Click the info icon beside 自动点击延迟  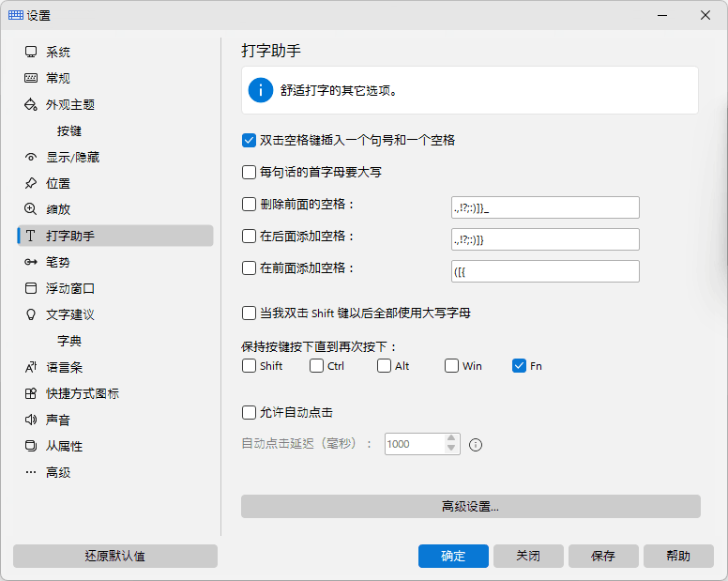tap(476, 445)
